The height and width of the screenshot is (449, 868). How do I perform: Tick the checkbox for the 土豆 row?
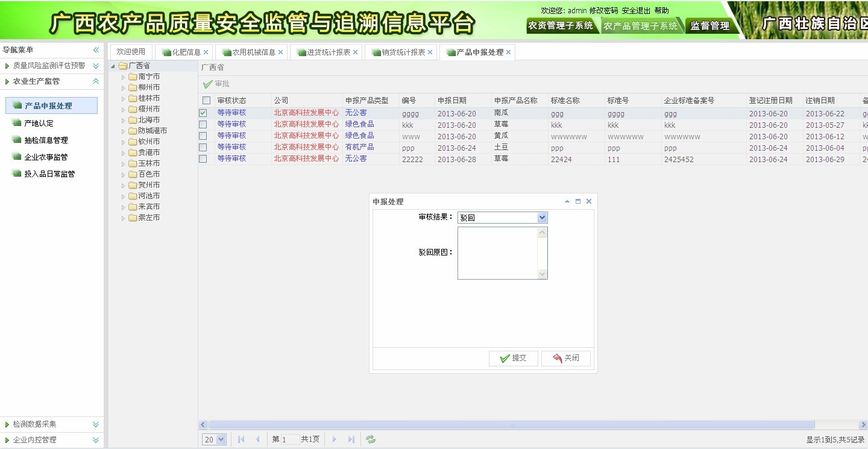pos(203,147)
